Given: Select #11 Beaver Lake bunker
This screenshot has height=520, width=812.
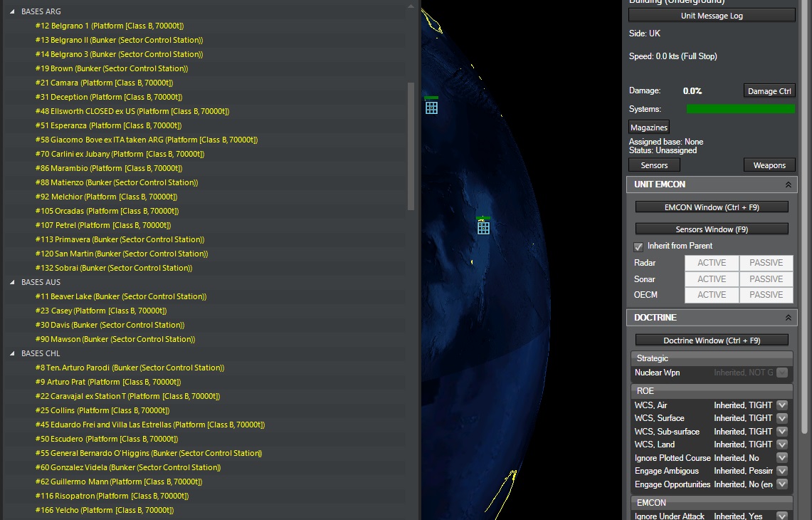Looking at the screenshot, I should pyautogui.click(x=121, y=296).
